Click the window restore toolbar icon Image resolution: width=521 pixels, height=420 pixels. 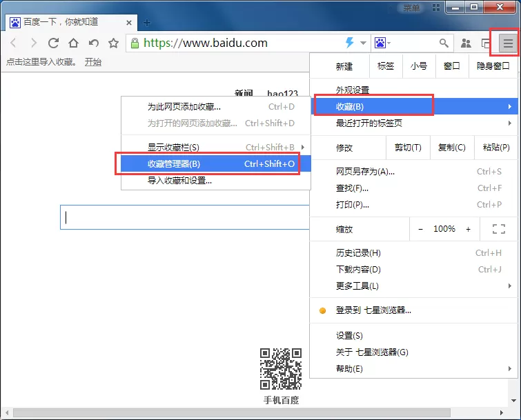pos(485,43)
